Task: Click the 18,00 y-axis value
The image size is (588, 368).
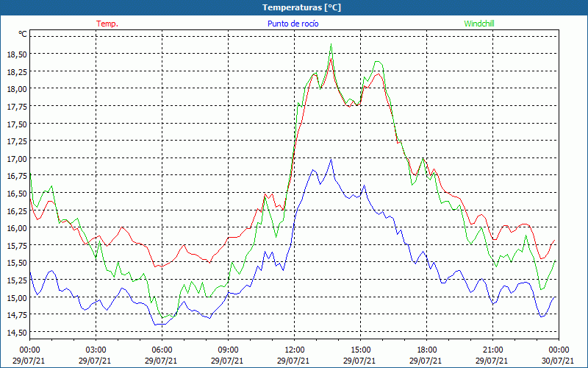Action: (x=17, y=89)
